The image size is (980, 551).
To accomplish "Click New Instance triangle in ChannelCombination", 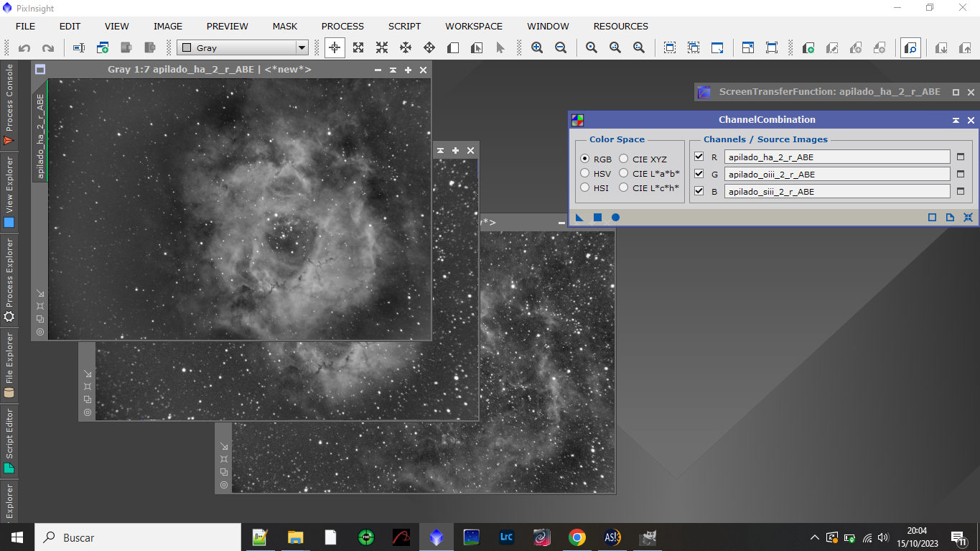I will tap(579, 218).
